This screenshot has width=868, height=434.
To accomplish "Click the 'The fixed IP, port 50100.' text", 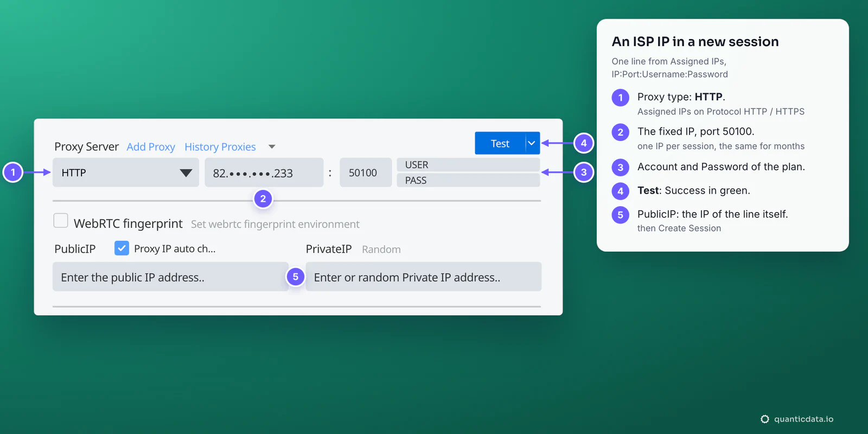I will (695, 131).
